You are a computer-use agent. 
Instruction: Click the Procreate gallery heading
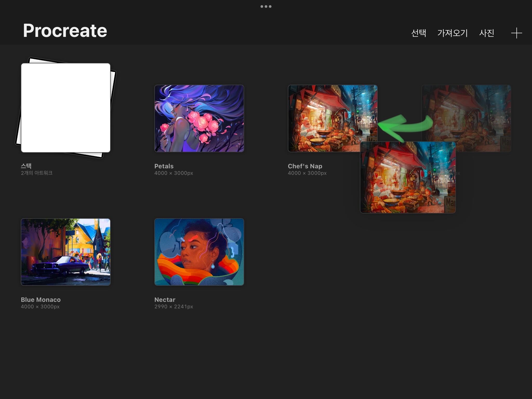65,31
